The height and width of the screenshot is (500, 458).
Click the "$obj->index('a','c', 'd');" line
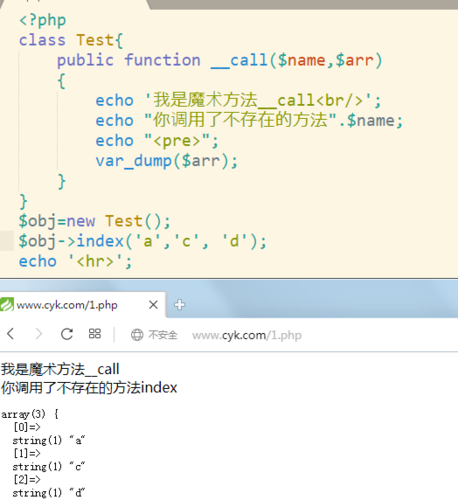[143, 241]
